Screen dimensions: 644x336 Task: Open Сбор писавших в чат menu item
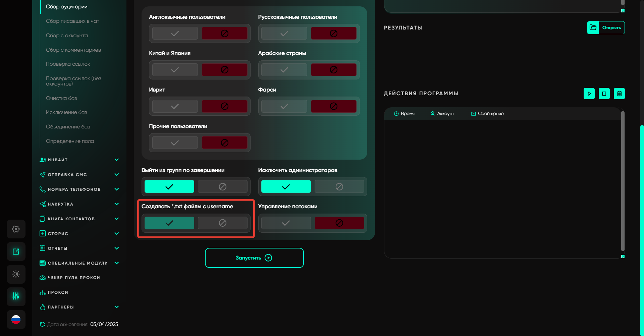[x=72, y=21]
